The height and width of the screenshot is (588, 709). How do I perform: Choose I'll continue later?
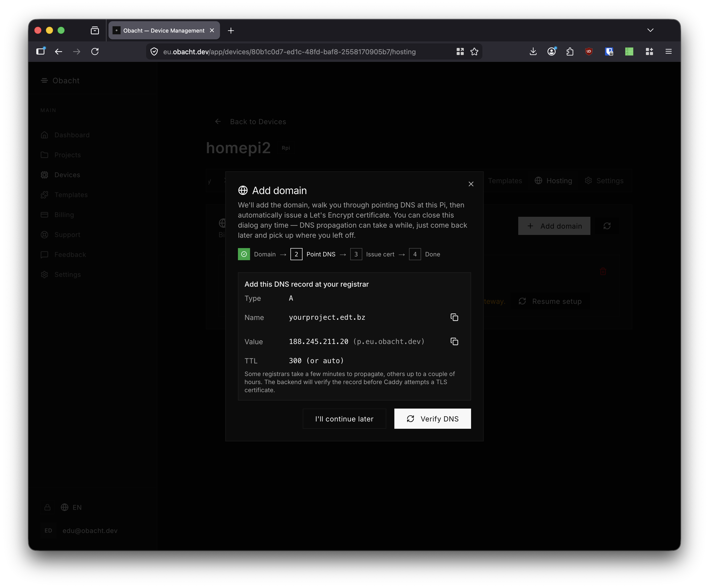pyautogui.click(x=344, y=419)
